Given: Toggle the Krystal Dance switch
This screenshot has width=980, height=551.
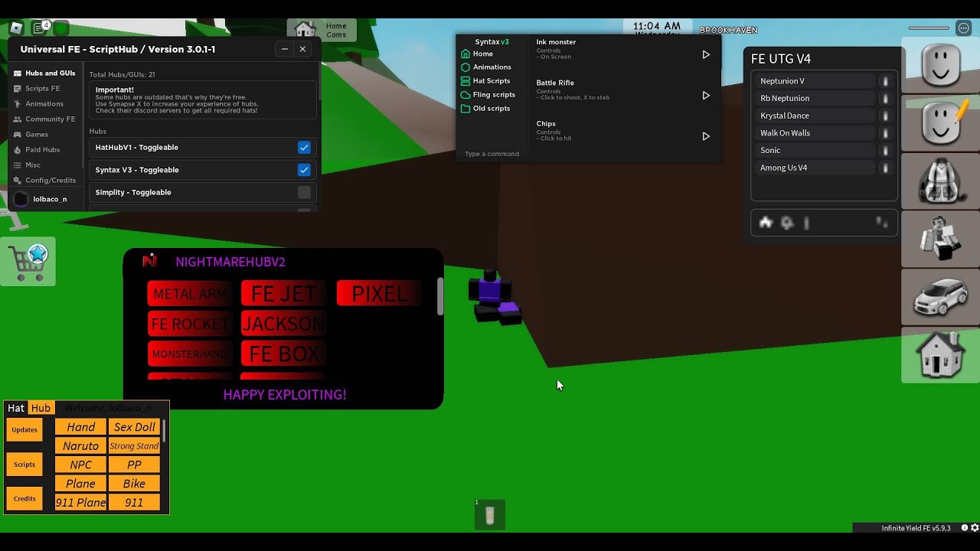Looking at the screenshot, I should point(885,116).
